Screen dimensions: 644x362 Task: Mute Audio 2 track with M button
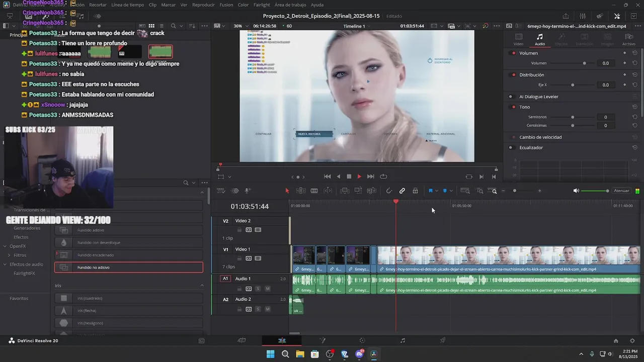click(268, 309)
